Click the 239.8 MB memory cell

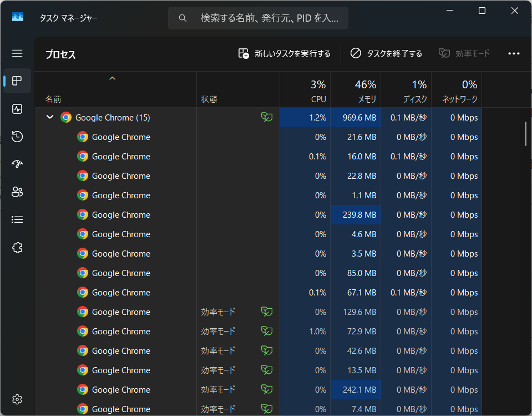[356, 214]
